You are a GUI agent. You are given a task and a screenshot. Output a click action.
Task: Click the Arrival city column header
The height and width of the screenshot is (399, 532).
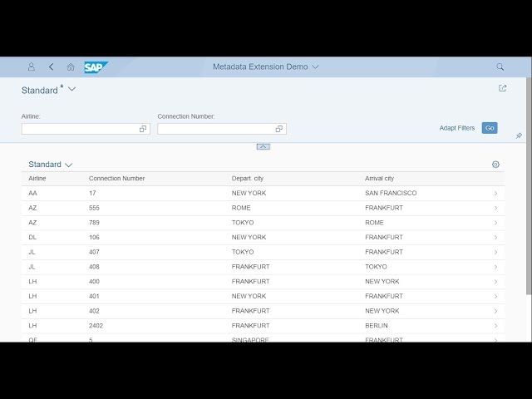[x=379, y=179]
